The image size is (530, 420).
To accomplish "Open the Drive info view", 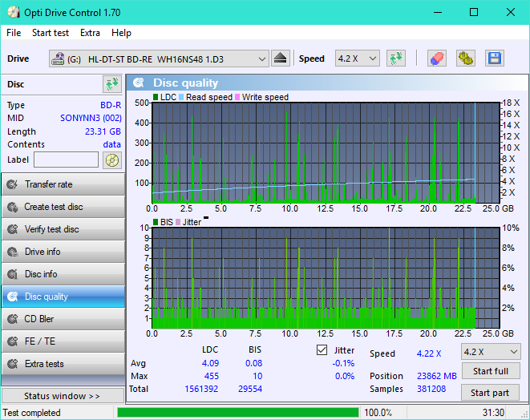I will pos(63,252).
